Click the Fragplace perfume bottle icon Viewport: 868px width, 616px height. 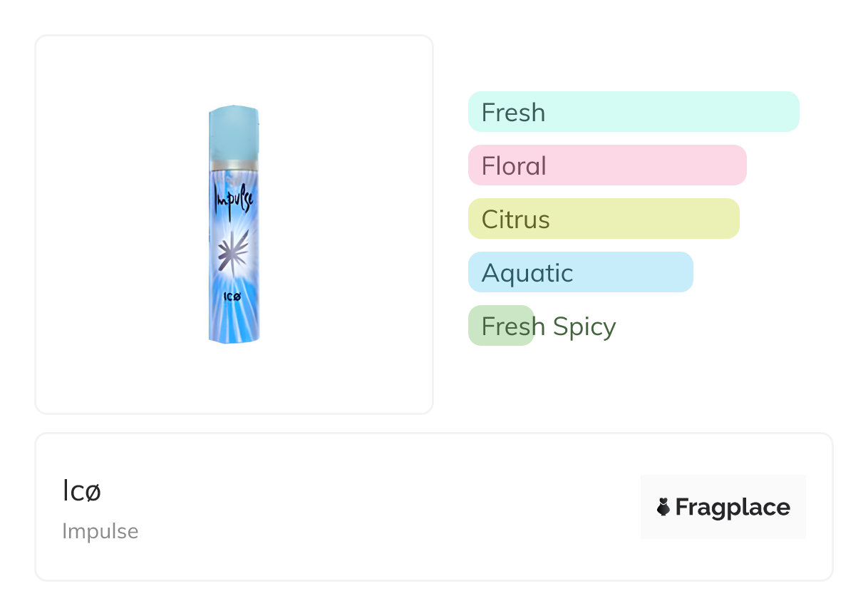(663, 507)
